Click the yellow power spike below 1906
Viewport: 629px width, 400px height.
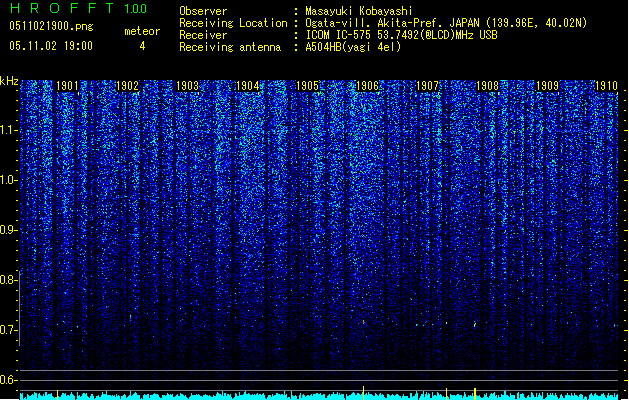[363, 392]
